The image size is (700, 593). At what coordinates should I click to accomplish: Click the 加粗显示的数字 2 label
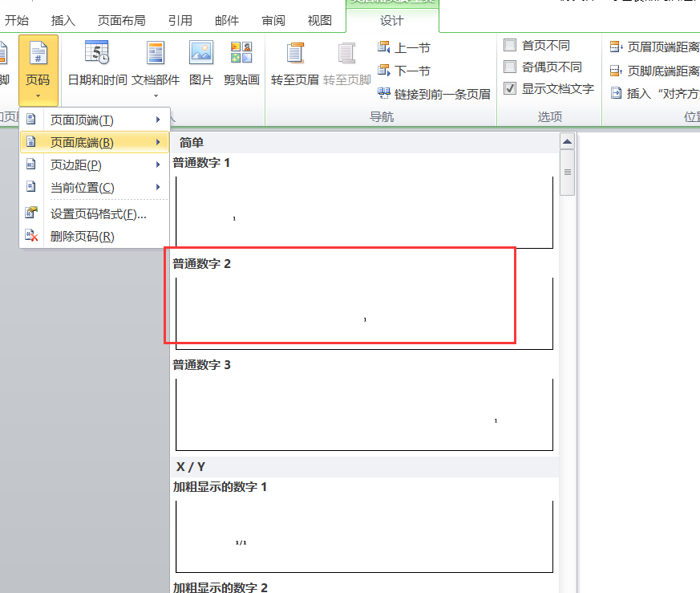(220, 587)
